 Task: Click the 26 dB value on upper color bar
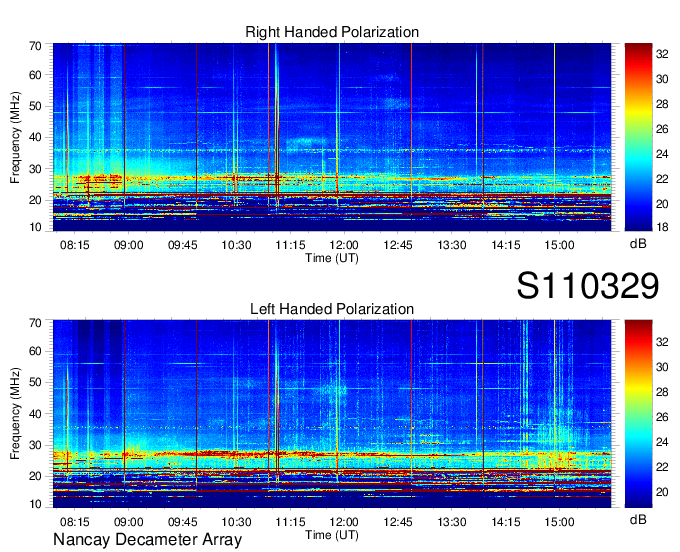[662, 129]
